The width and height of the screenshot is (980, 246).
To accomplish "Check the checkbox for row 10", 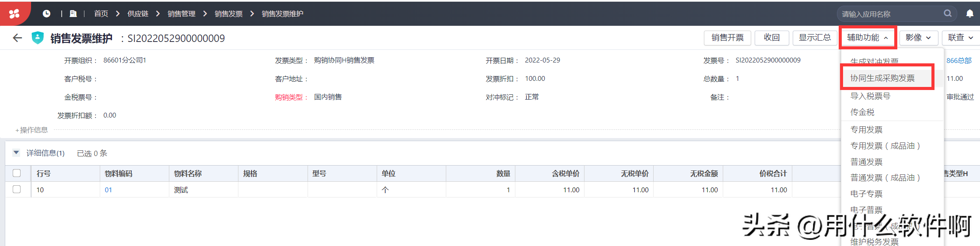I will pos(17,190).
